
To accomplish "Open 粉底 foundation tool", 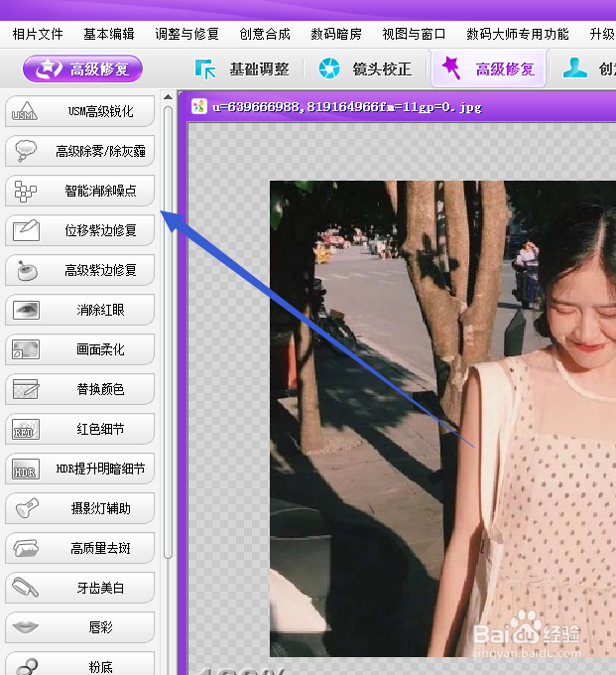I will coord(79,663).
